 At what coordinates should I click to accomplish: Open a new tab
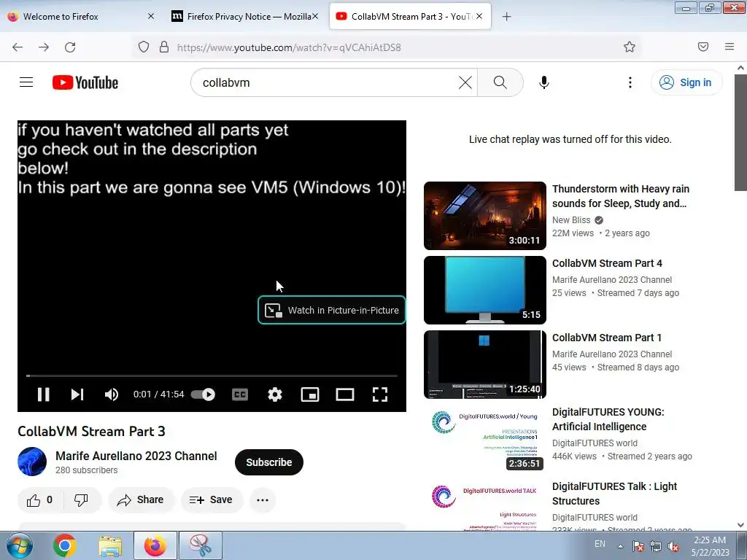(x=506, y=17)
